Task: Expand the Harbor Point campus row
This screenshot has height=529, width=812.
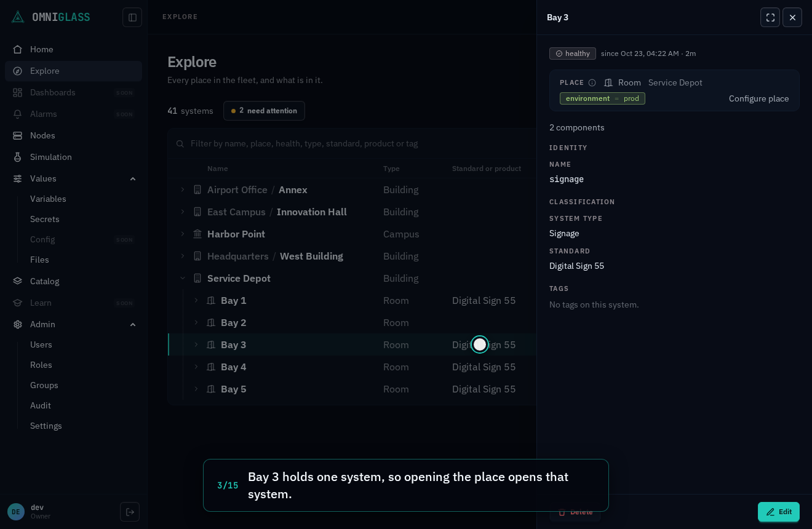Action: click(x=182, y=234)
